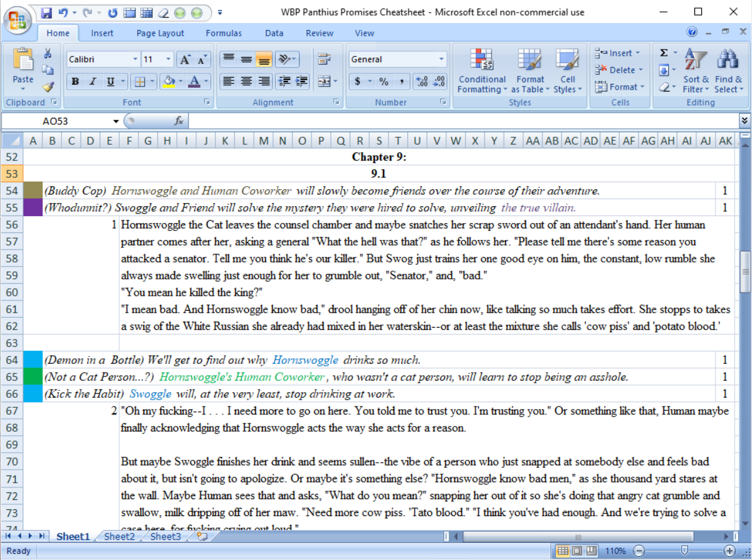
Task: Save the workbook from Quick Access Toolbar
Action: [47, 12]
